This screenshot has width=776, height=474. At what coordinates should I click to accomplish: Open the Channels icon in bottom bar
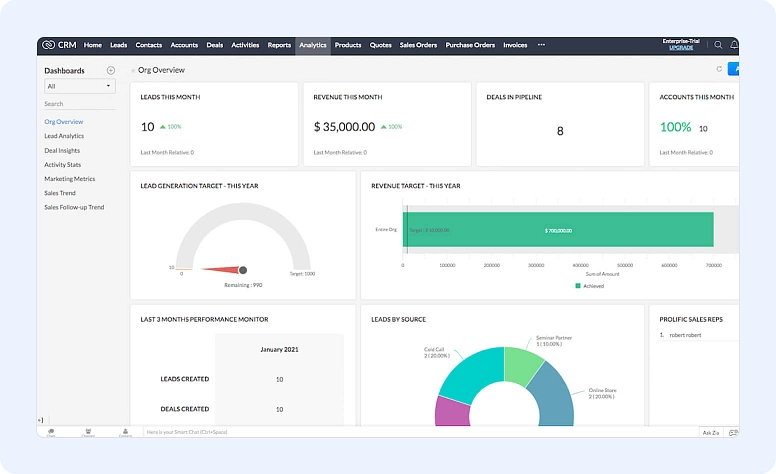pos(88,432)
